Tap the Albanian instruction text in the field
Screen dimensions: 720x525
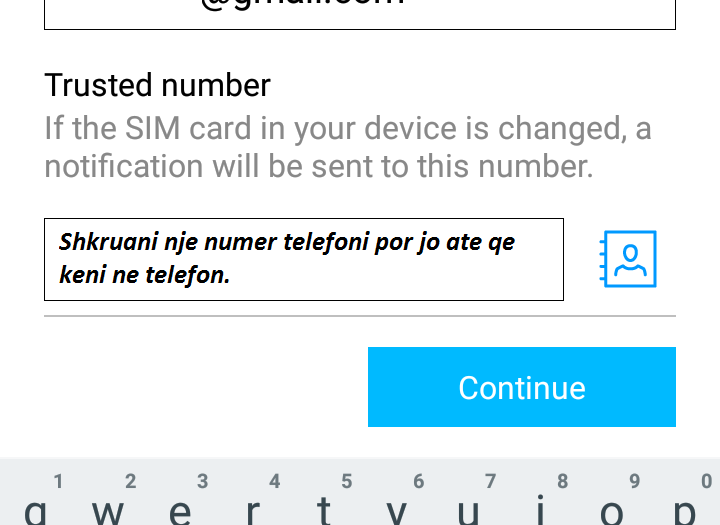coord(287,259)
